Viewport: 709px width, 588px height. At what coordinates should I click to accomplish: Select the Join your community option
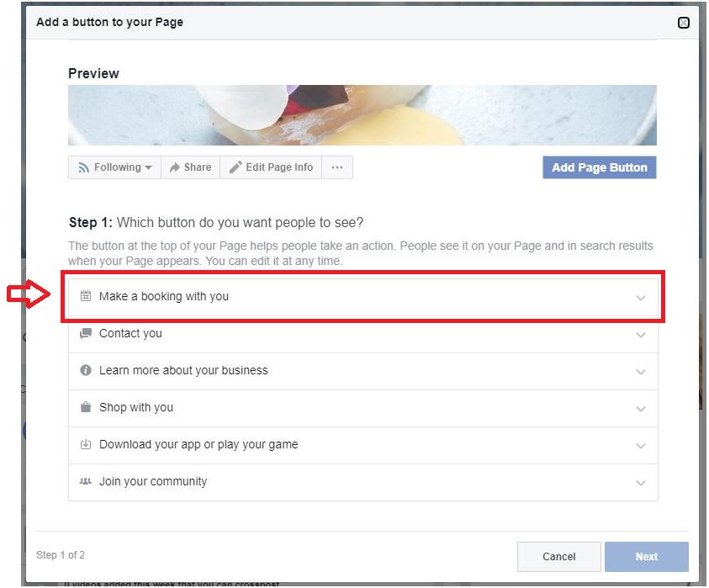(x=363, y=483)
